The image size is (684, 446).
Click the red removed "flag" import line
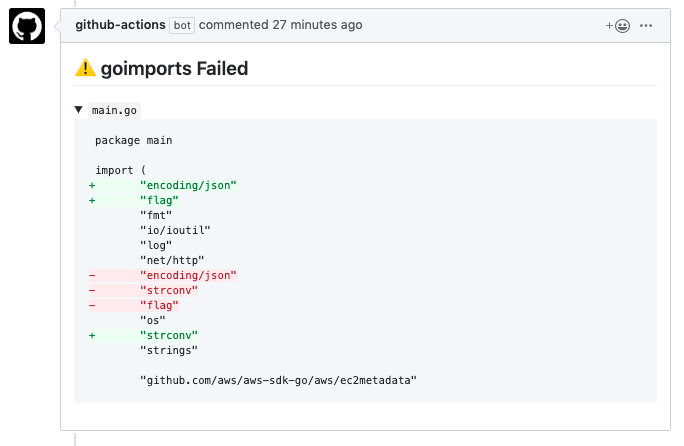tap(159, 305)
